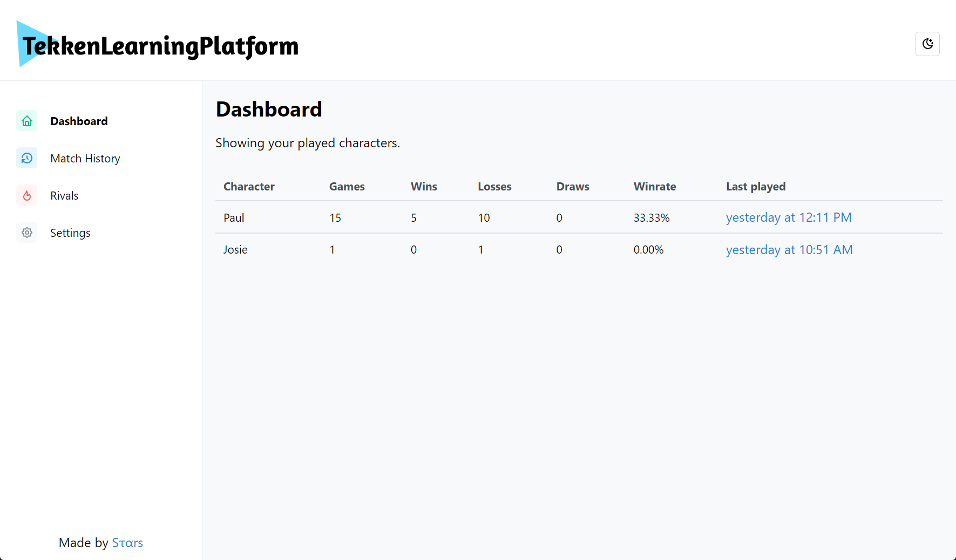Click the Settings gear icon

[x=27, y=233]
